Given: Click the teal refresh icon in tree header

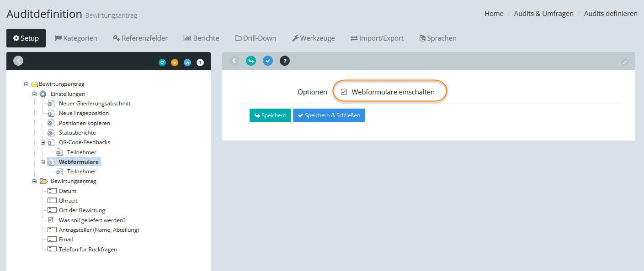Looking at the screenshot, I should coord(162,63).
